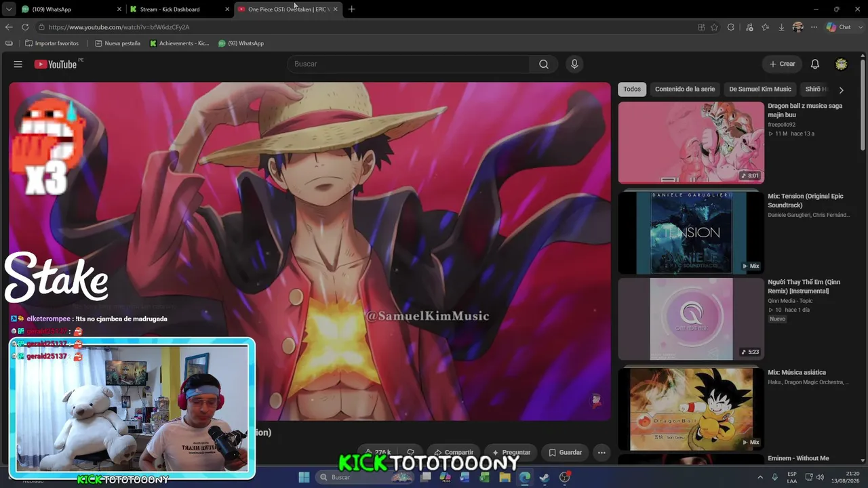Open the Windows Start menu
The height and width of the screenshot is (488, 868).
(x=304, y=477)
